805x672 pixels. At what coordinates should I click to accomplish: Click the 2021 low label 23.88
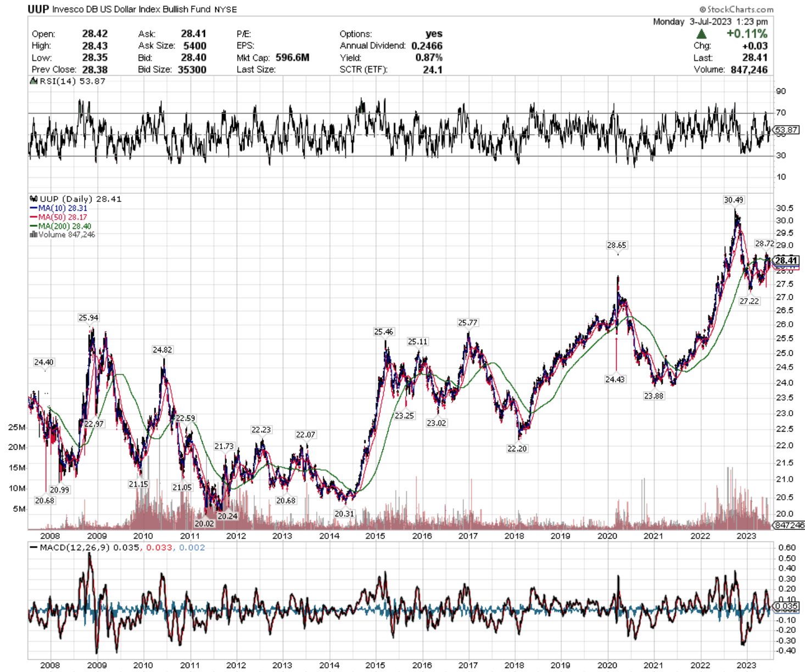point(653,395)
